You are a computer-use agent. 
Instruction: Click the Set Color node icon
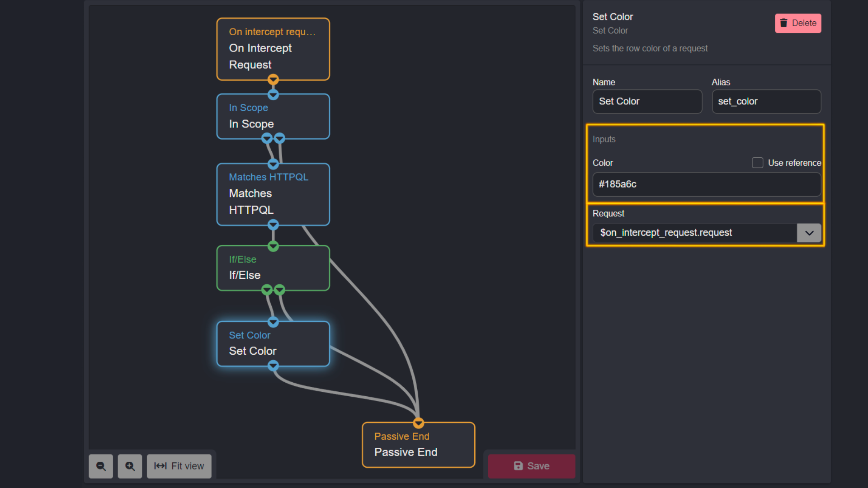(x=273, y=343)
